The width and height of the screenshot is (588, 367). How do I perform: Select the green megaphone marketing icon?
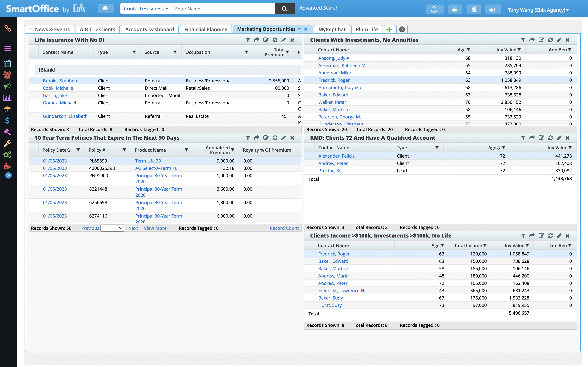point(7,86)
